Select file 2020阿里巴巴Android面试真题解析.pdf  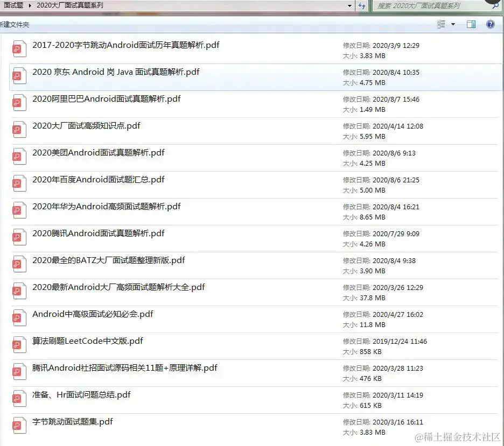point(107,99)
